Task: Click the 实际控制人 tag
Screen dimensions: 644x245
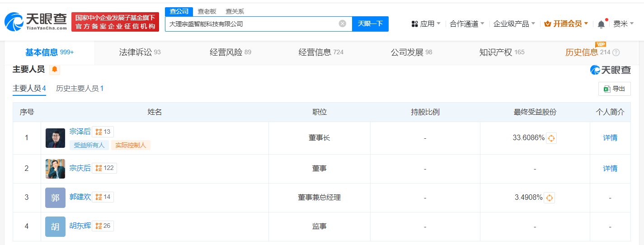Action: tap(131, 145)
